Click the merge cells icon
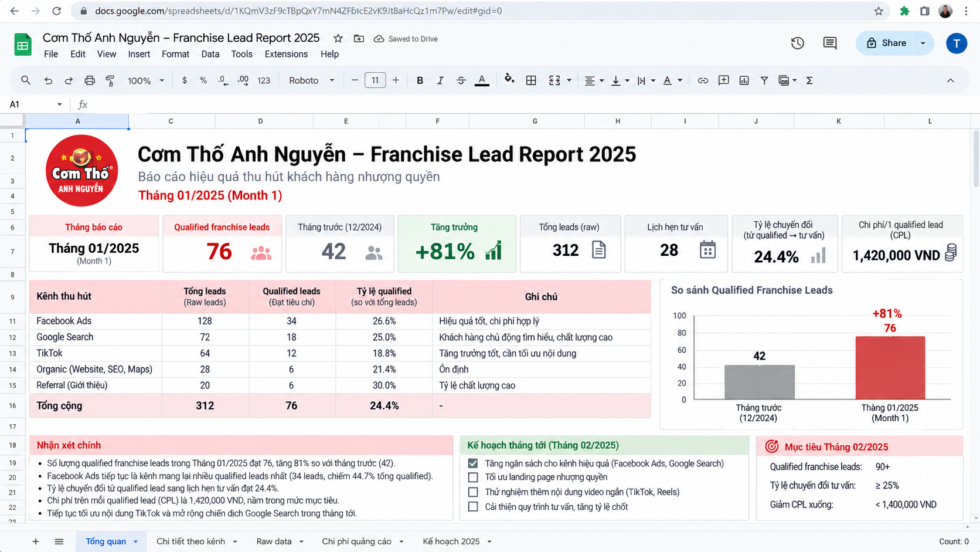The image size is (980, 552). click(x=554, y=80)
